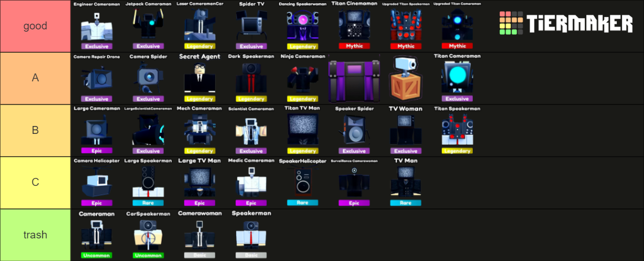
Task: Click the orange 'A' tier label
Action: (35, 78)
